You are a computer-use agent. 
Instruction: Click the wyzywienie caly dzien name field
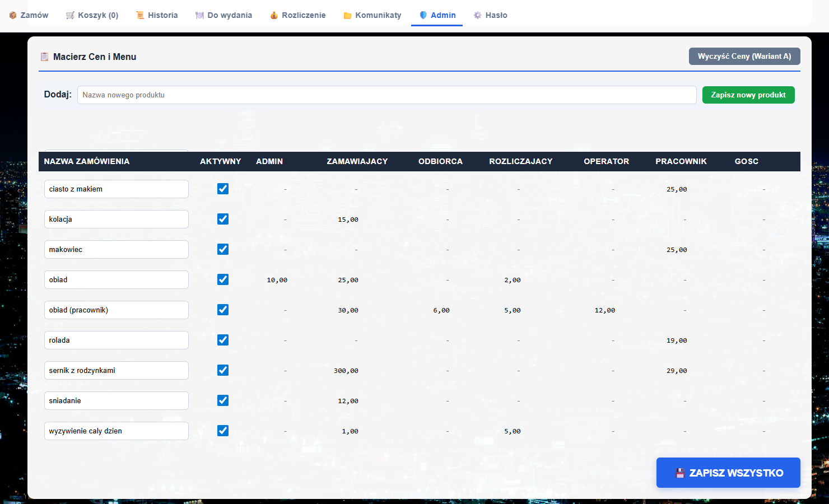(x=117, y=431)
